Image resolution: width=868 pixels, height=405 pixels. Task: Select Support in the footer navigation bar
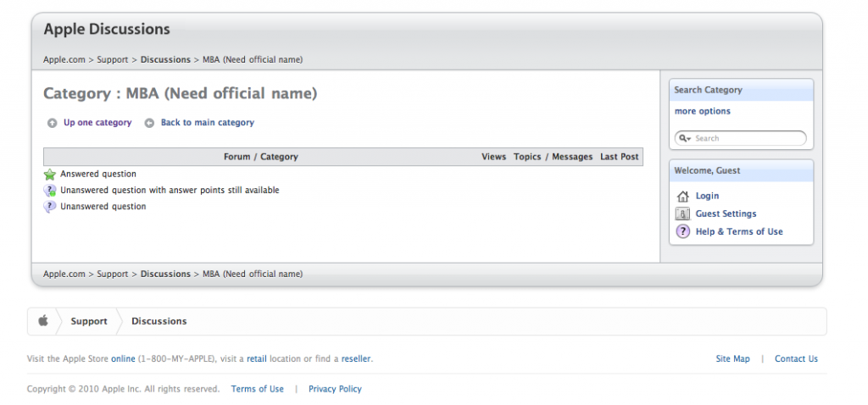[89, 321]
